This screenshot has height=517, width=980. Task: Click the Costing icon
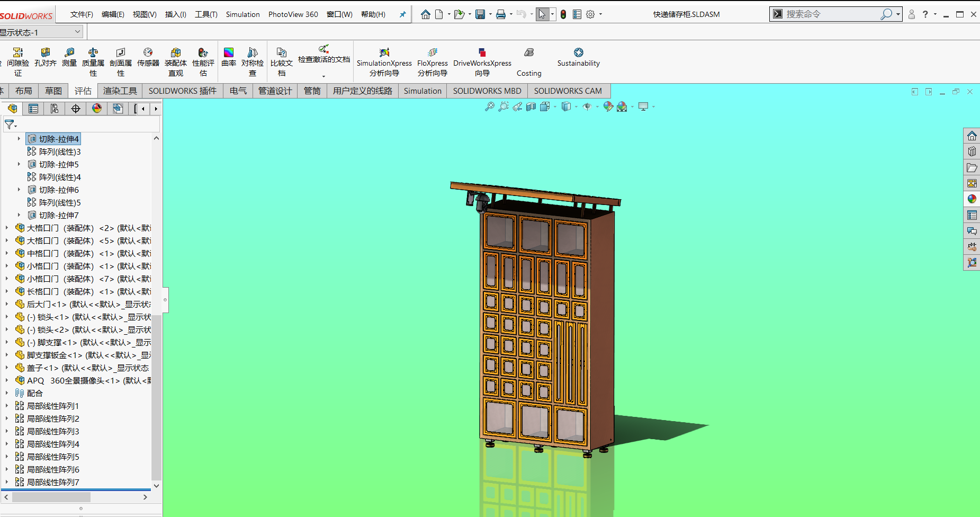pyautogui.click(x=528, y=59)
